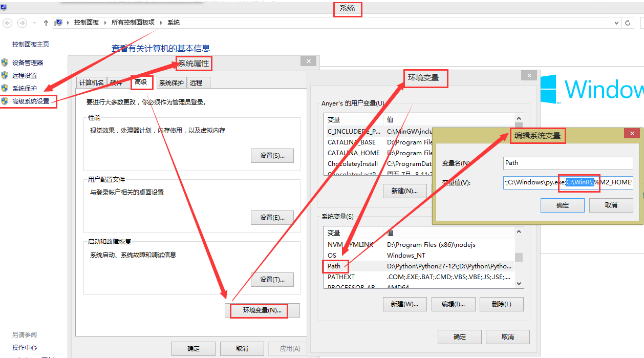The height and width of the screenshot is (358, 644).
Task: Click 编辑(I)... under system variables
Action: (x=453, y=304)
